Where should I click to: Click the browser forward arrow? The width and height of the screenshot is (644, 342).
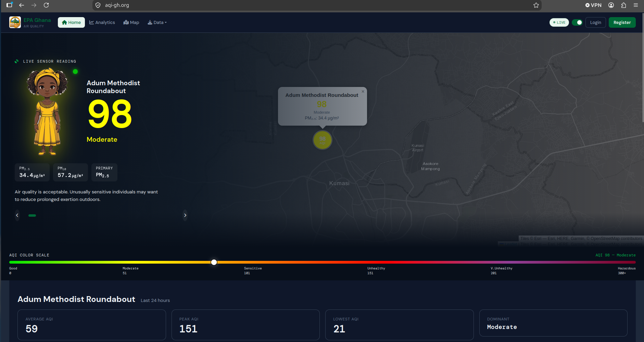[34, 5]
